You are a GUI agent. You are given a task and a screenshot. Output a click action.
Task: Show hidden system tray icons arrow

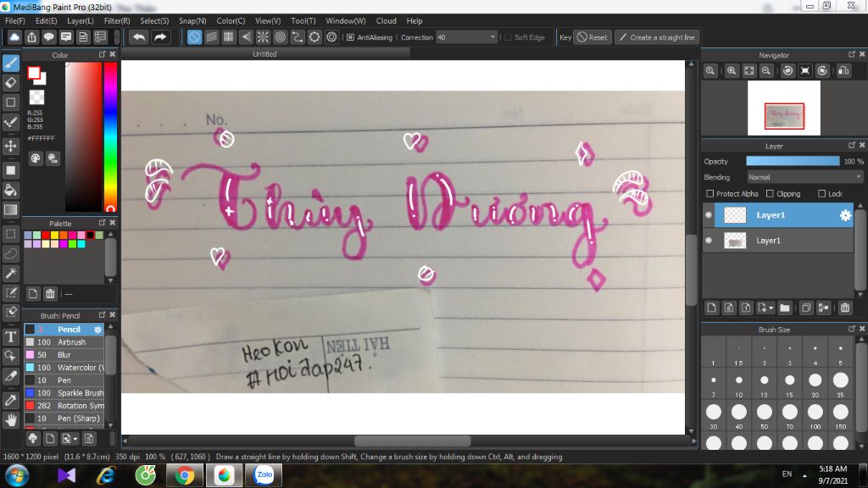804,475
